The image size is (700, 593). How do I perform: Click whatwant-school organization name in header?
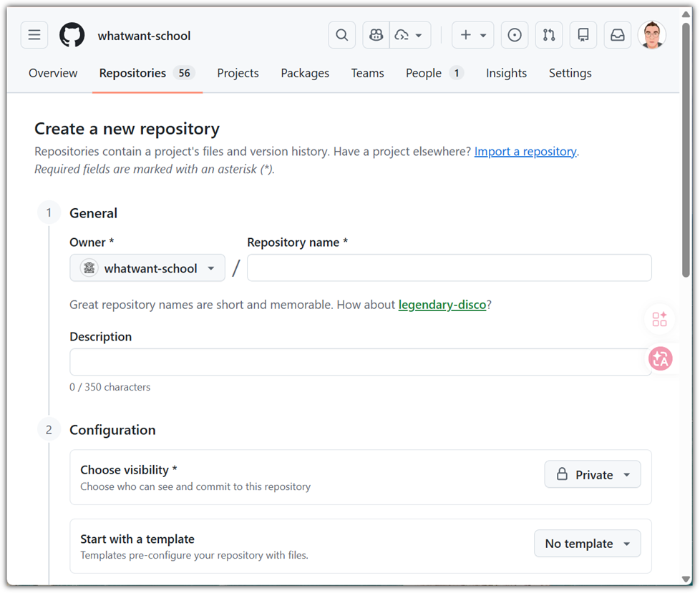[144, 36]
